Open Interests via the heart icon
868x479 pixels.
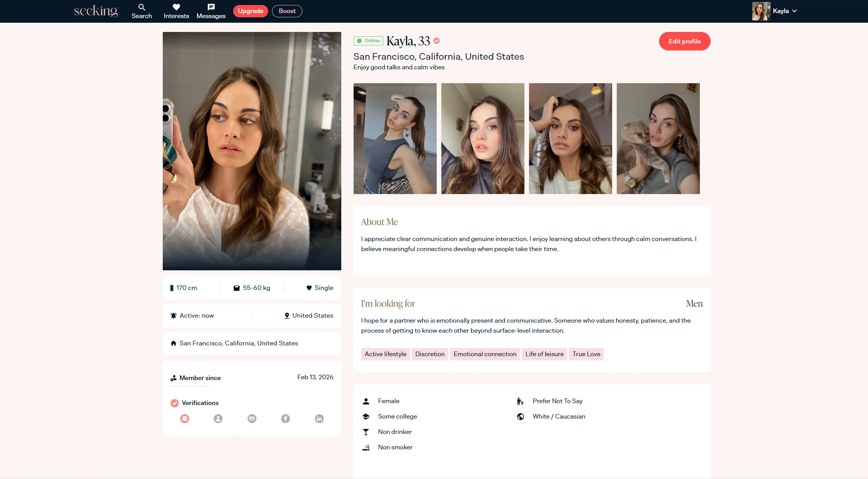tap(176, 7)
